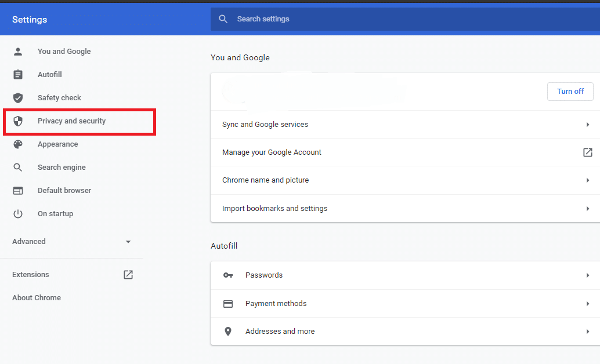Click the Safety check shield icon
600x364 pixels.
18,98
